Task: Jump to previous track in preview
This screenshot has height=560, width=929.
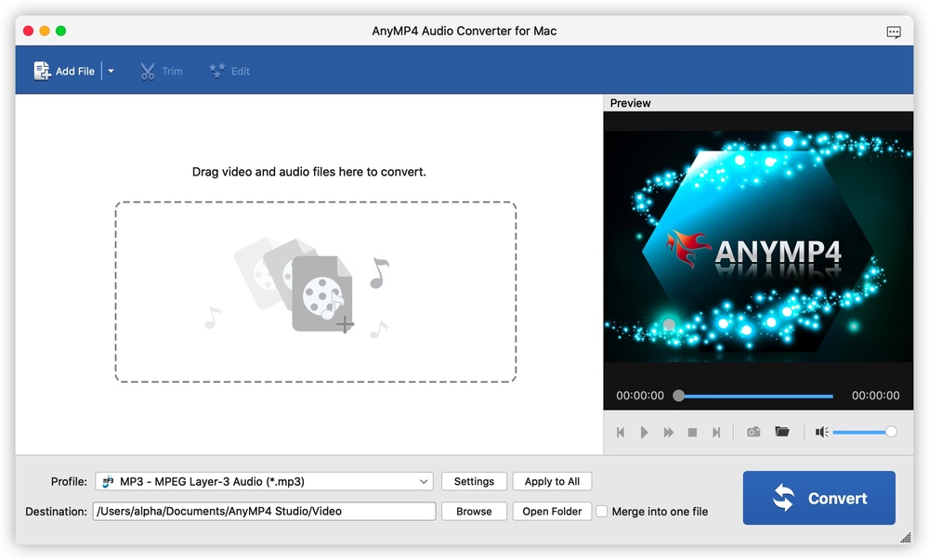Action: point(621,432)
